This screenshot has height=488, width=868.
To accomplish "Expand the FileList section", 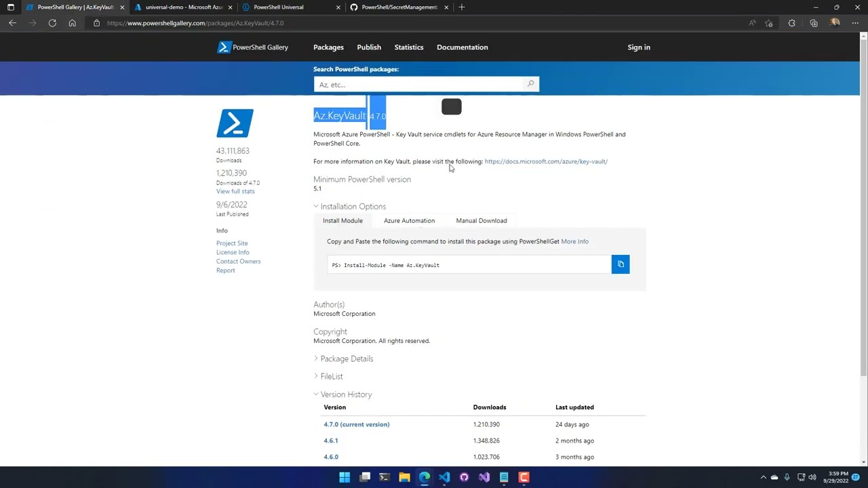I will pyautogui.click(x=328, y=376).
